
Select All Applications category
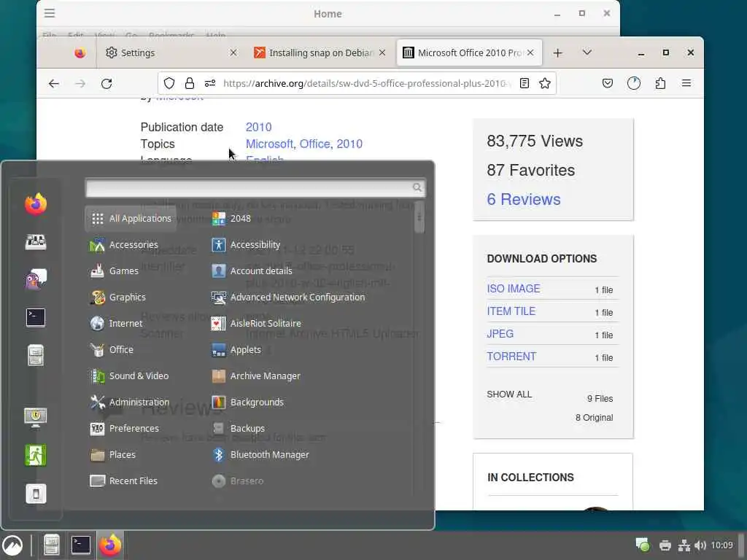pos(131,218)
